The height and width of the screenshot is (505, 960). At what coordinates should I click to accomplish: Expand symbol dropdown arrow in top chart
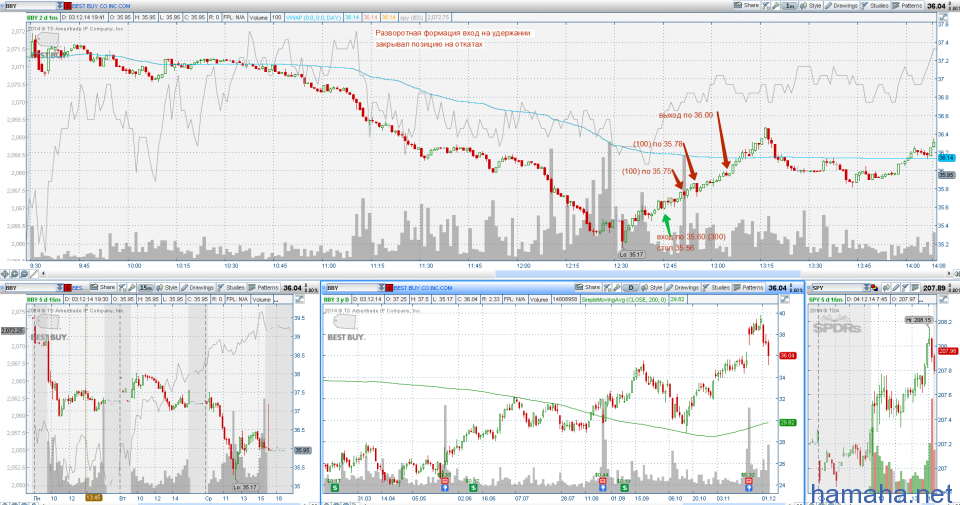point(59,6)
